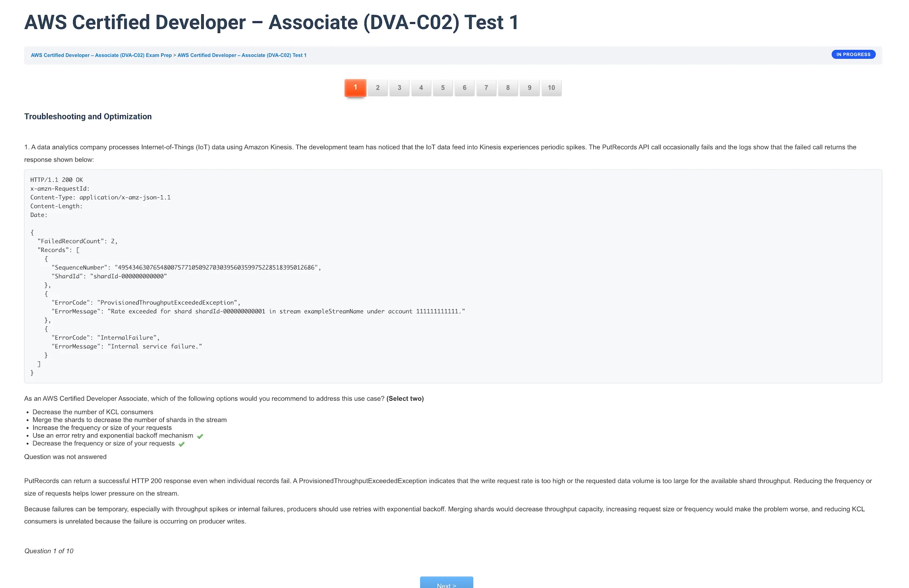Image resolution: width=909 pixels, height=588 pixels.
Task: Click the 'HTTP/1.1 200 OK' code line
Action: [x=56, y=180]
